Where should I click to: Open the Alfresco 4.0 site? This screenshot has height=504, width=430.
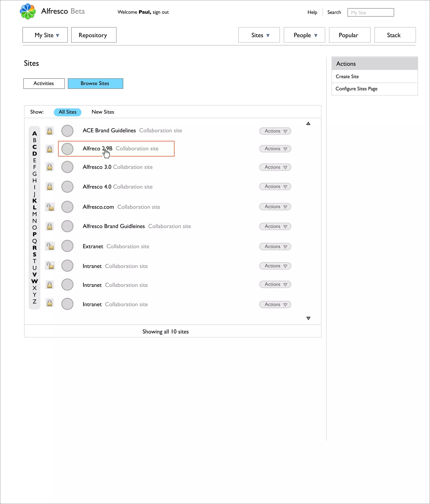point(97,187)
